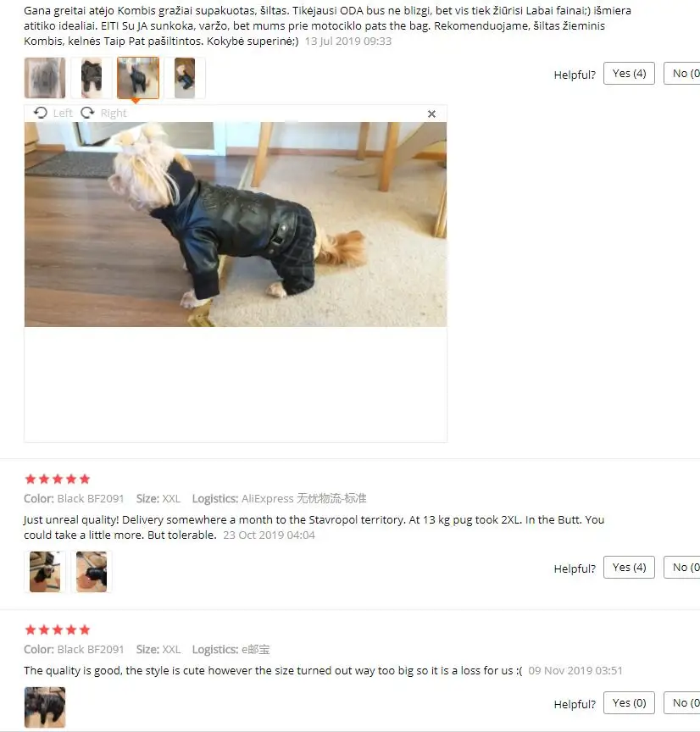Click the five-star rating of the pug review
This screenshot has height=732, width=700.
click(x=58, y=479)
